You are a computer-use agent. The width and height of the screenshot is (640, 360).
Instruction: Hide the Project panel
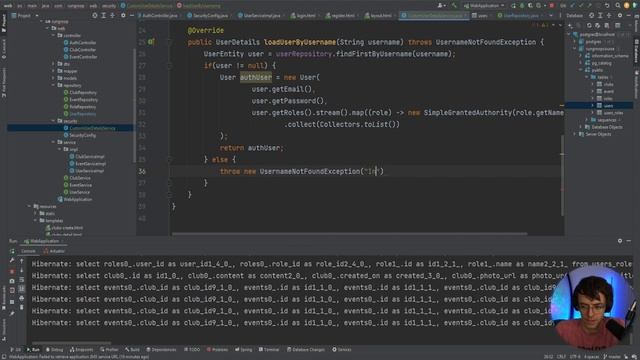131,16
